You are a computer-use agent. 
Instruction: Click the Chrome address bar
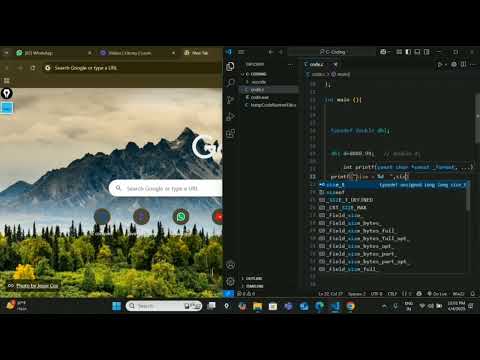132,68
